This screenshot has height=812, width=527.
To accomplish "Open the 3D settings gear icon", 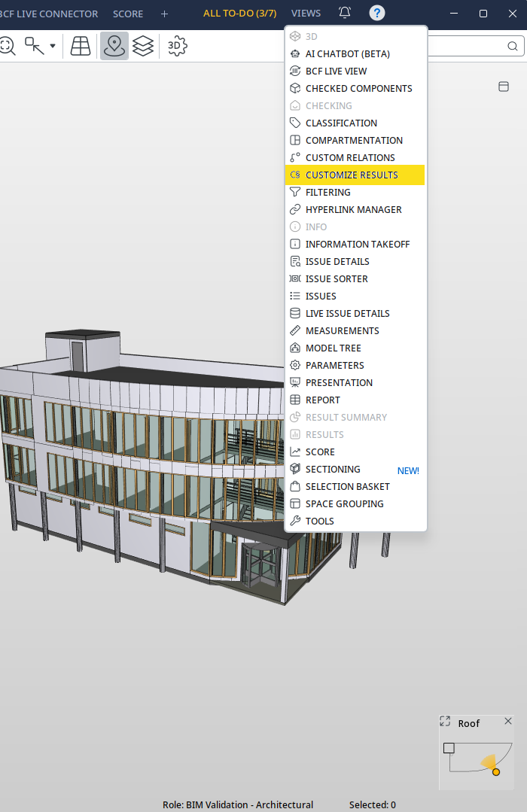I will 177,46.
